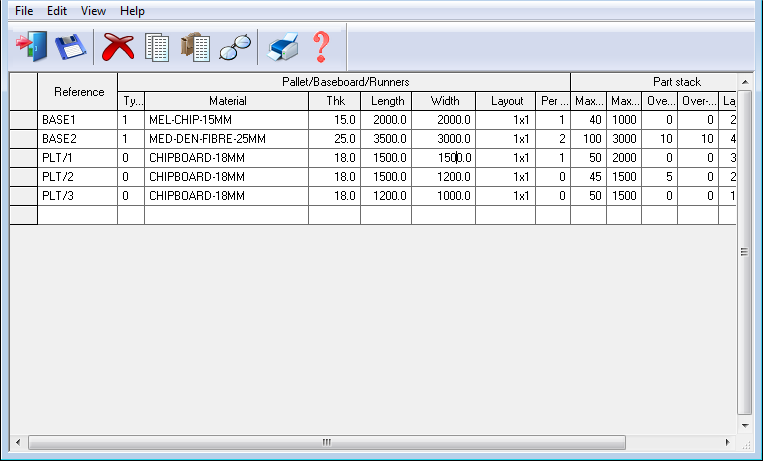Select row header for PLT/3 row
Image resolution: width=763 pixels, height=461 pixels.
[23, 196]
